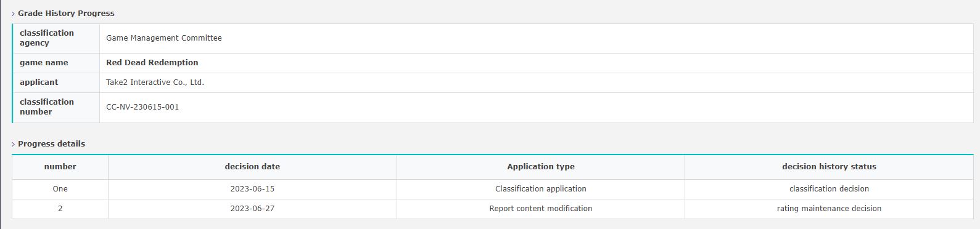Click the Progress details chevron
The height and width of the screenshot is (229, 980).
click(x=14, y=144)
